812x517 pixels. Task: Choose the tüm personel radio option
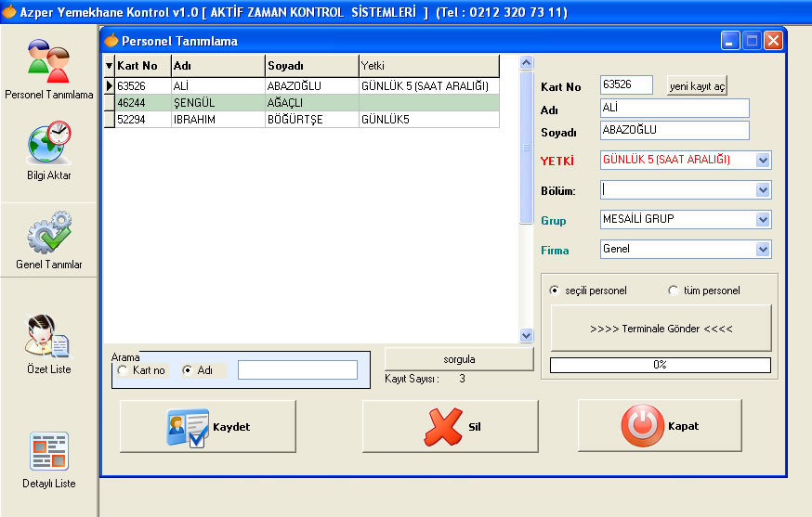pyautogui.click(x=674, y=291)
